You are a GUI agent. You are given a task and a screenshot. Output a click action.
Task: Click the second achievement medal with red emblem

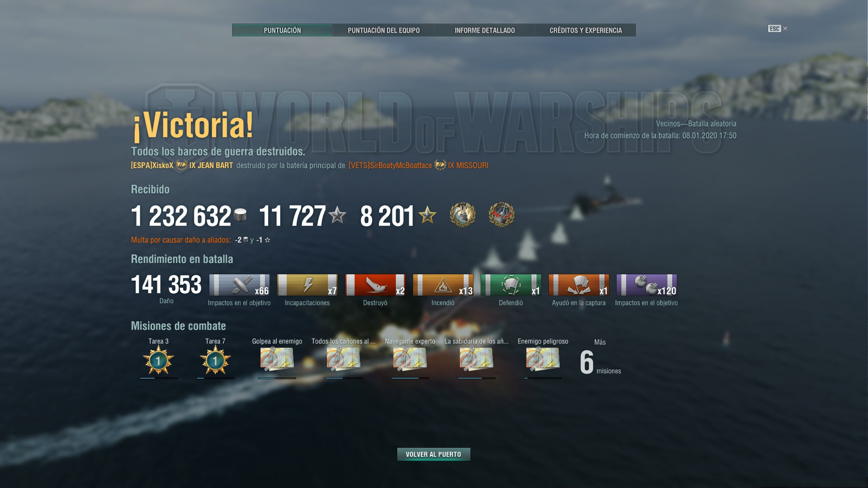pyautogui.click(x=501, y=215)
